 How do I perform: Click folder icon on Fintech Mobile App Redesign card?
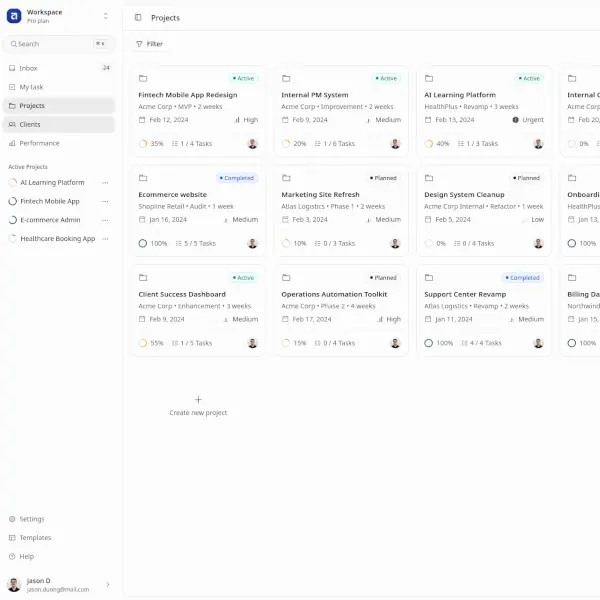coord(143,78)
